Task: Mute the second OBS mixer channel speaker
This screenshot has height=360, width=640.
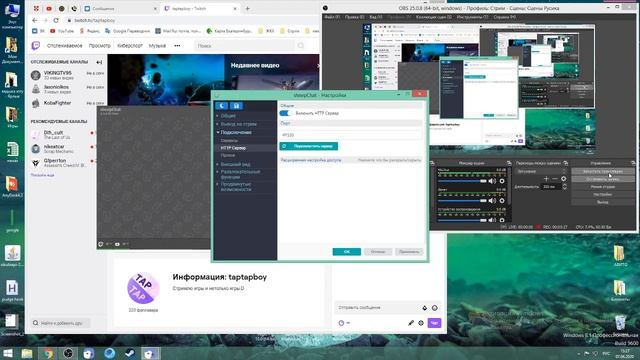Action: coord(492,200)
